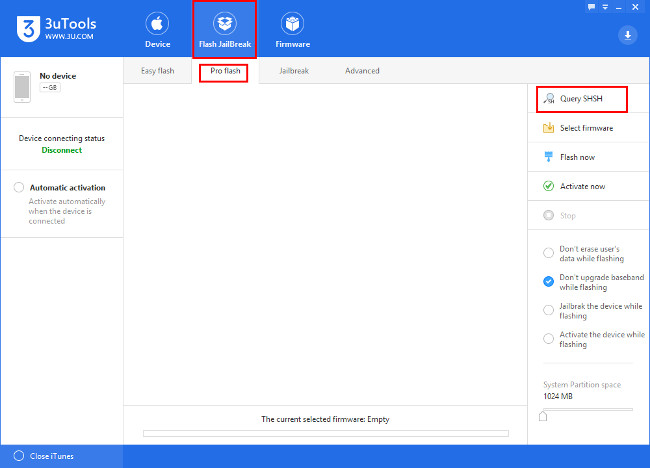650x468 pixels.
Task: Close the 3uTools window
Action: [x=635, y=7]
